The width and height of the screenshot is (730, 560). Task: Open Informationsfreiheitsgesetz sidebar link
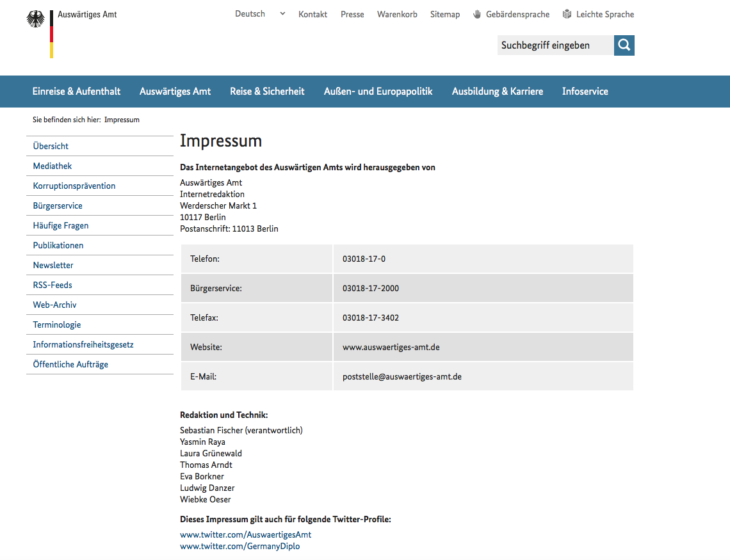100,345
